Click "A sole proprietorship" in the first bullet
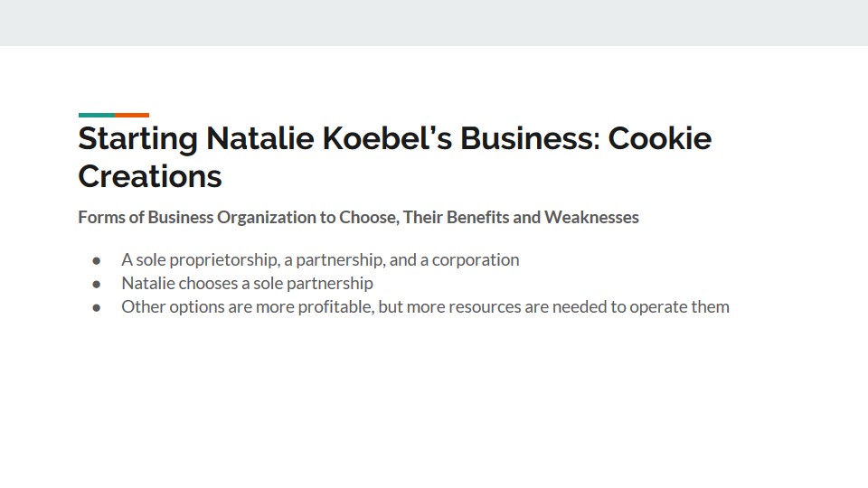The image size is (868, 488). pyautogui.click(x=199, y=260)
